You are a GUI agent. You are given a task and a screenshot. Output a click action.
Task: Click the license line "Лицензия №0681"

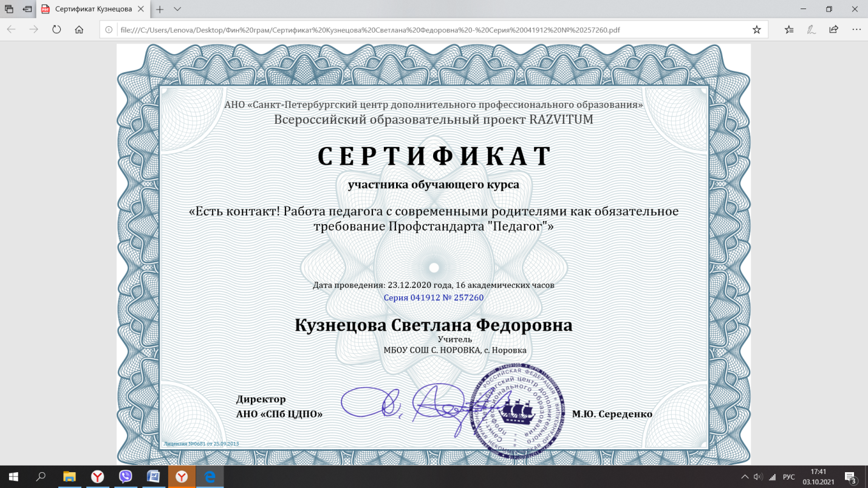201,444
